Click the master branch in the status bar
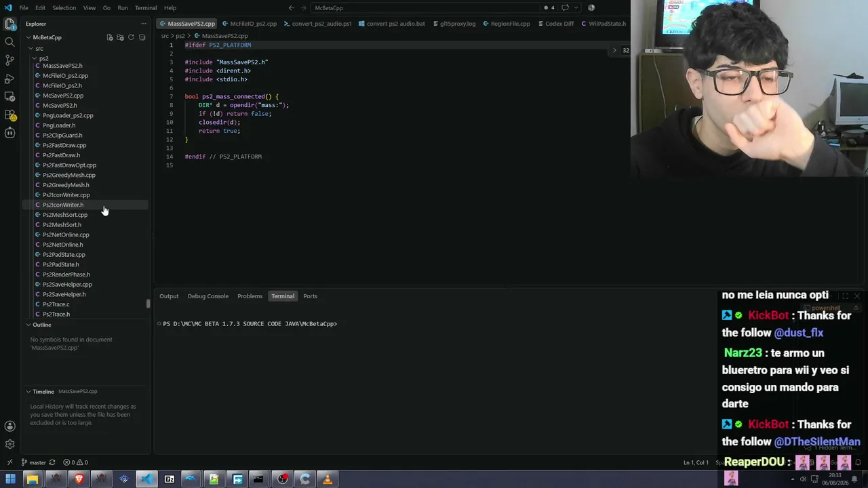This screenshot has width=868, height=488. [33, 462]
